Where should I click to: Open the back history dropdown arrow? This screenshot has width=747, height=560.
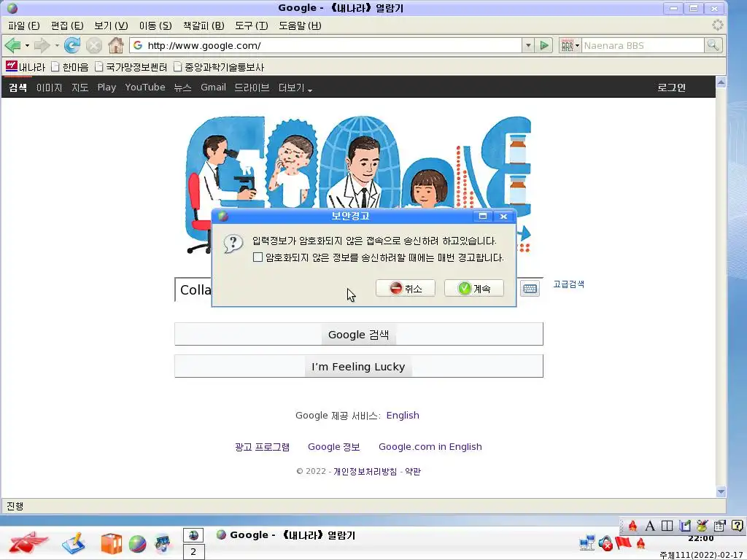tap(27, 46)
